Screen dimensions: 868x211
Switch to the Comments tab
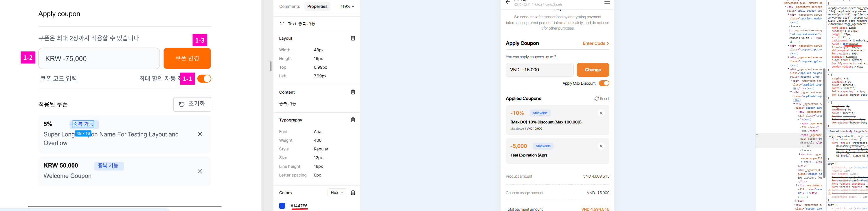click(x=289, y=6)
